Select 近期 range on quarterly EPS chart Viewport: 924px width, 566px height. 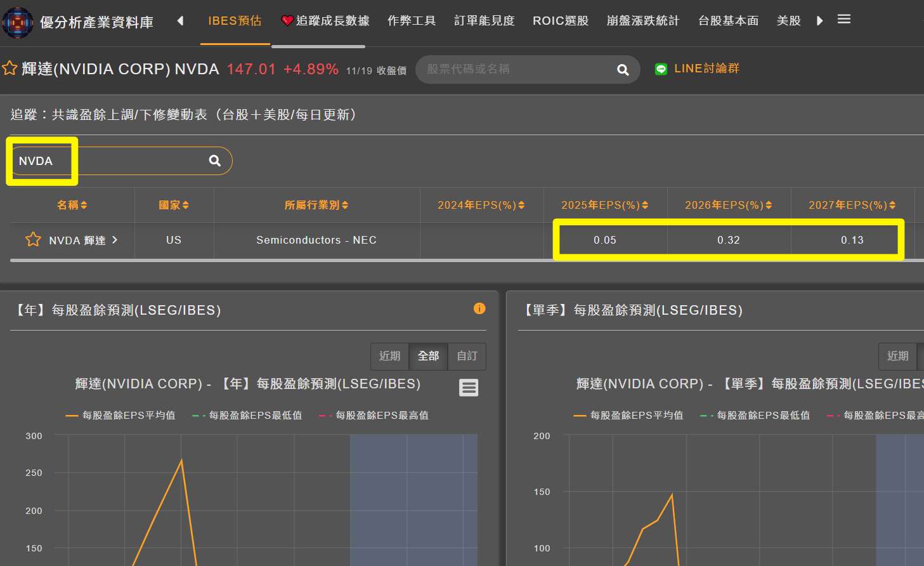coord(898,356)
